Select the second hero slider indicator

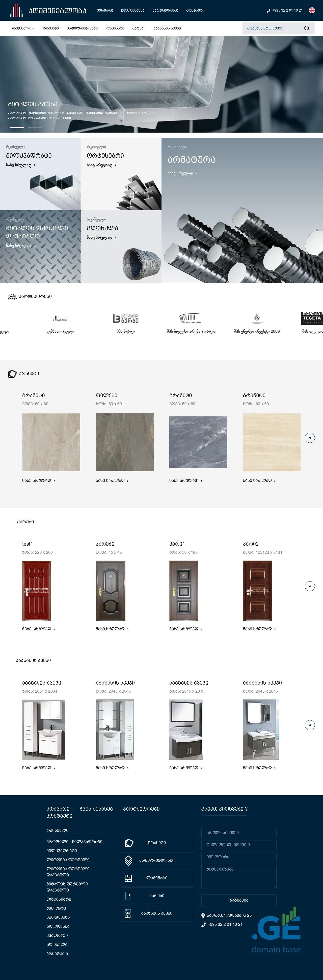[x=35, y=128]
